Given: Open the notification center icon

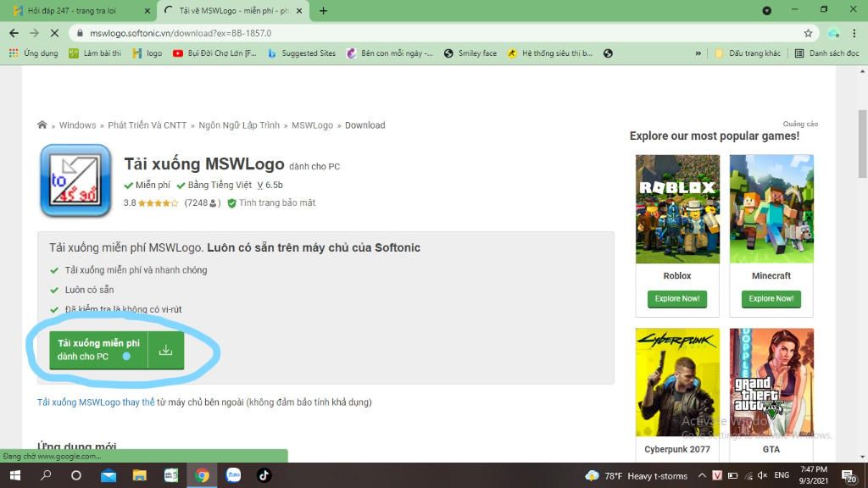Looking at the screenshot, I should coord(849,476).
